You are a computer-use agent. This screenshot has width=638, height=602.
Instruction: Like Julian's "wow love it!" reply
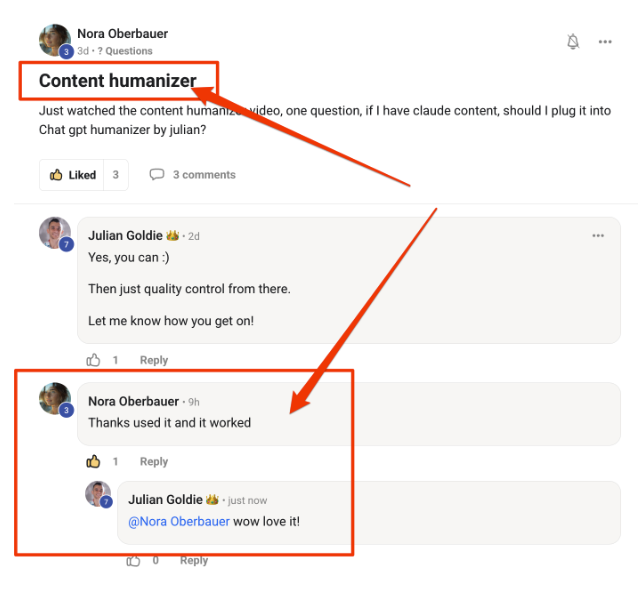pos(134,561)
